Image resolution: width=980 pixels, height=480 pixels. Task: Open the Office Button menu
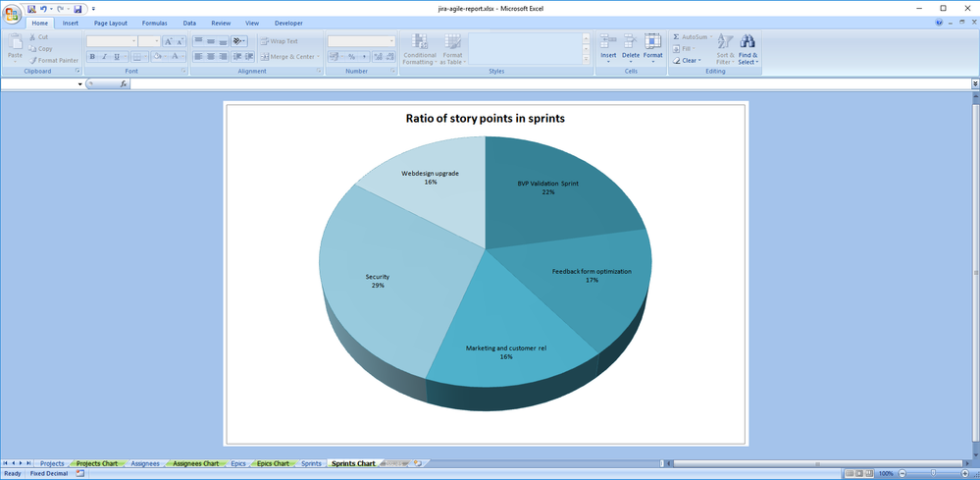coord(13,13)
